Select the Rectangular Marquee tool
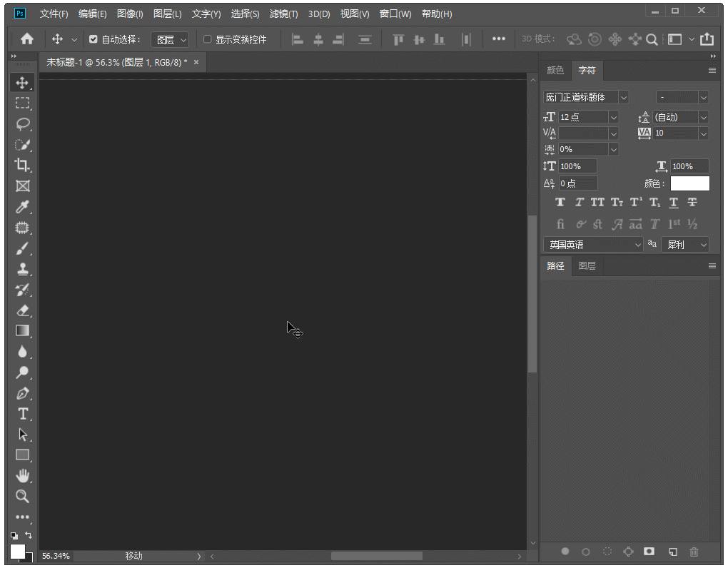Screen dimensions: 728x573 click(x=22, y=103)
